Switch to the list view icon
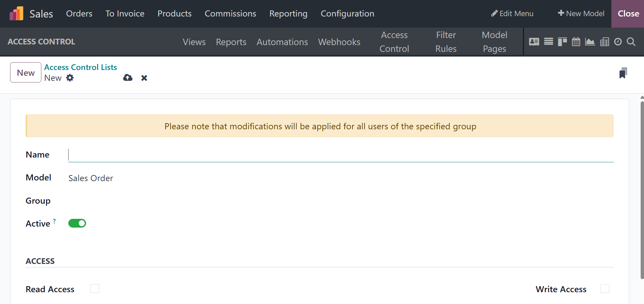The image size is (644, 304). 548,42
